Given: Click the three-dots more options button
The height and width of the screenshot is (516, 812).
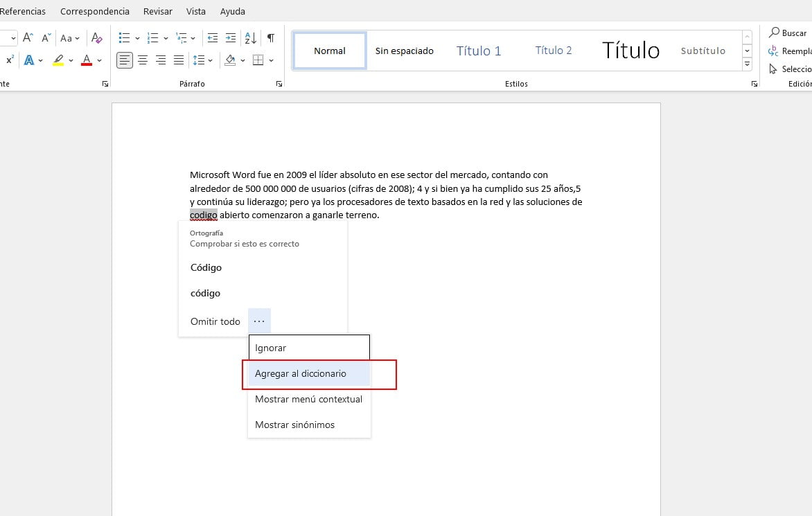Looking at the screenshot, I should pyautogui.click(x=259, y=321).
